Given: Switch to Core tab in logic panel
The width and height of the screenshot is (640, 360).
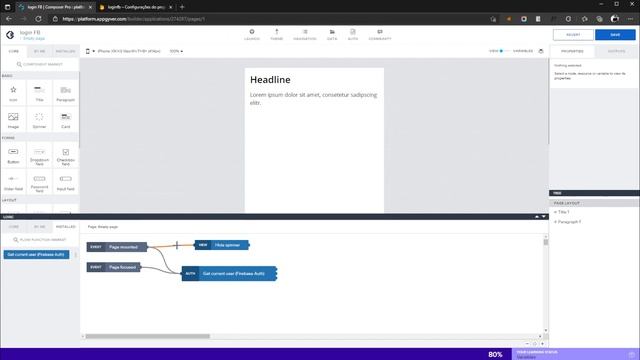Looking at the screenshot, I should coord(14,227).
